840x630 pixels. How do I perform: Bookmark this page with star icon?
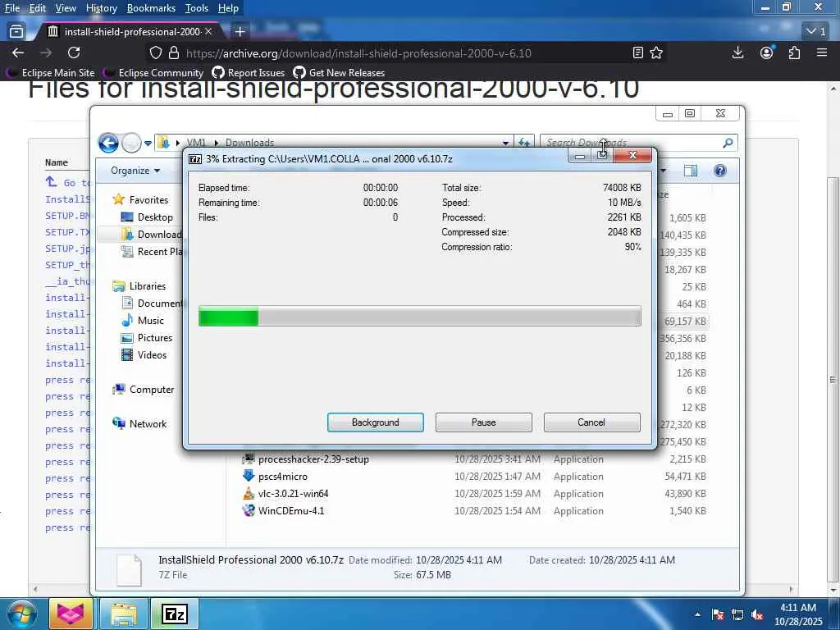[x=656, y=52]
